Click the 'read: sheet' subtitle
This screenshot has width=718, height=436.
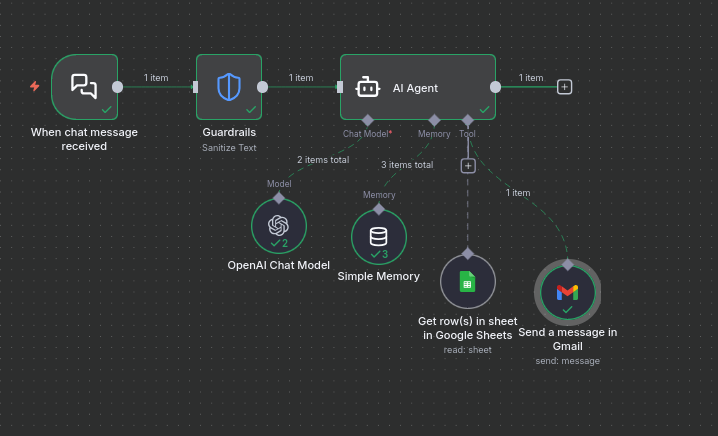coord(468,350)
